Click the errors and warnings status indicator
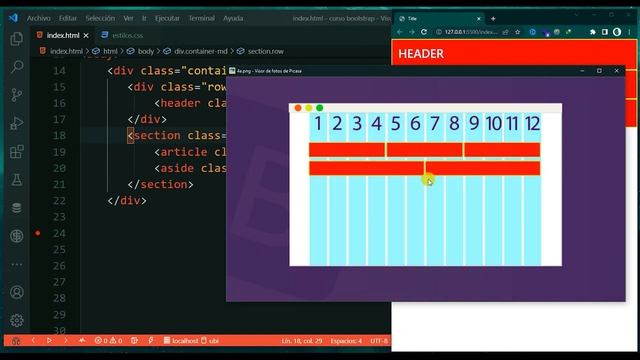Viewport: 640px width, 360px height. click(x=108, y=340)
